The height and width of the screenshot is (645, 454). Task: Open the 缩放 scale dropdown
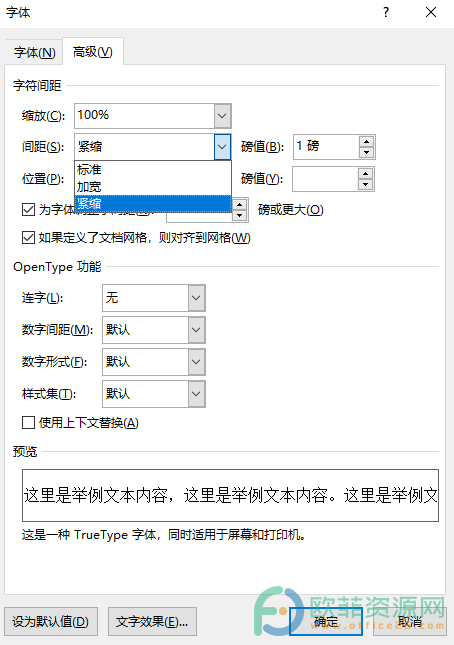(222, 116)
